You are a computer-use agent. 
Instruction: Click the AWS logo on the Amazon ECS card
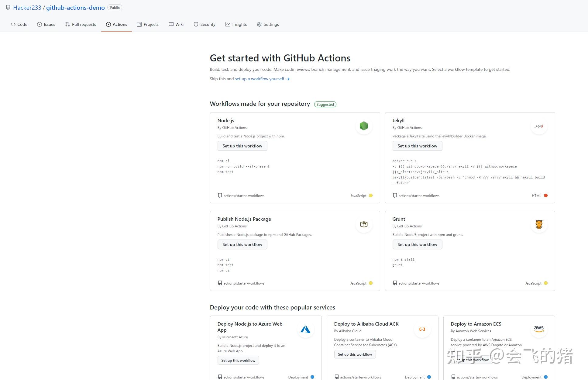(539, 329)
